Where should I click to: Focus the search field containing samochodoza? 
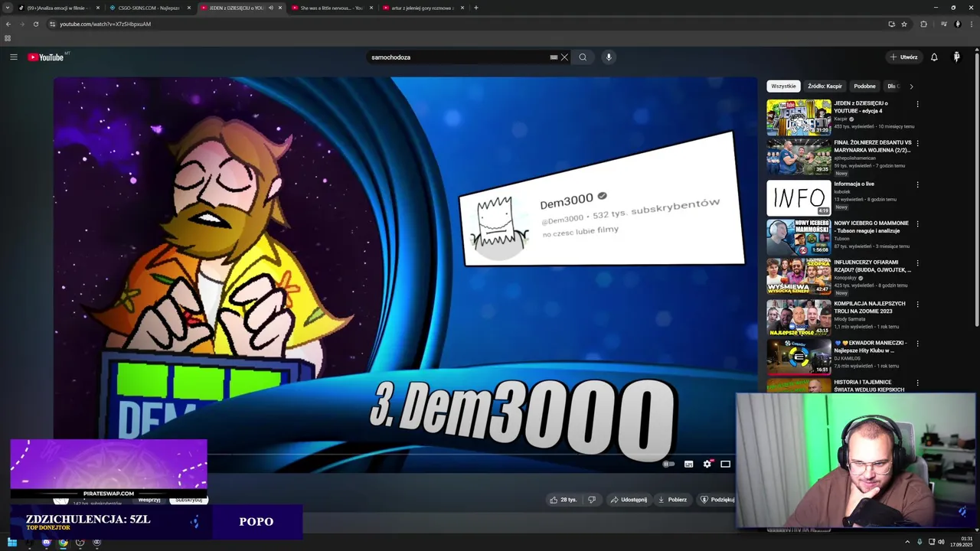pos(459,57)
